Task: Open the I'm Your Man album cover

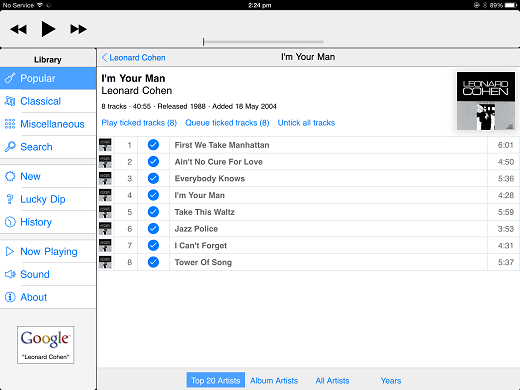Action: (x=486, y=101)
